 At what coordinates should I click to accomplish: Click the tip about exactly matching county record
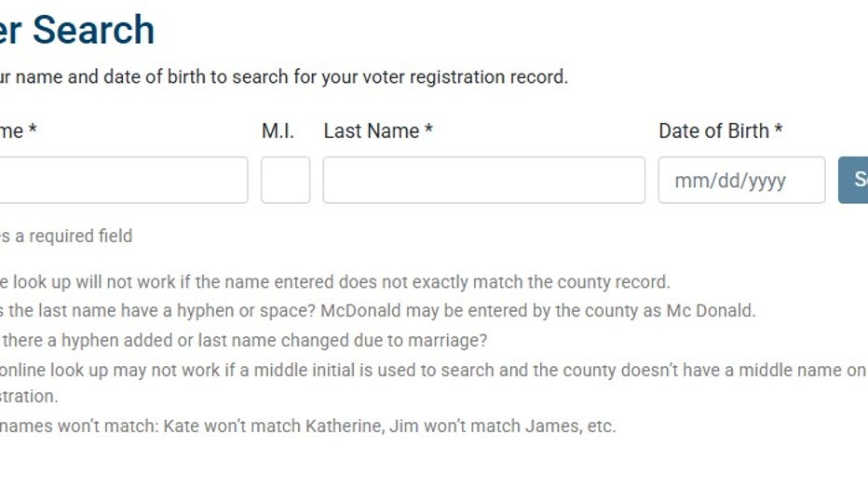(x=335, y=282)
